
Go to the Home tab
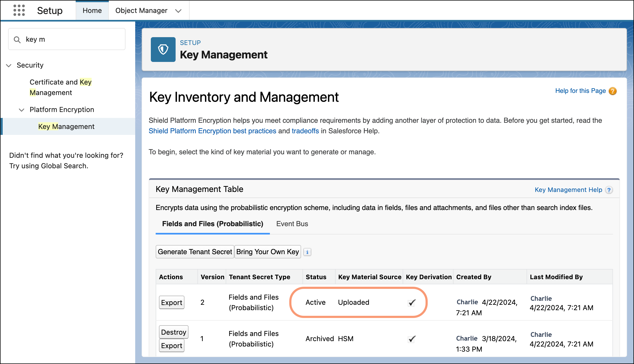(x=92, y=10)
